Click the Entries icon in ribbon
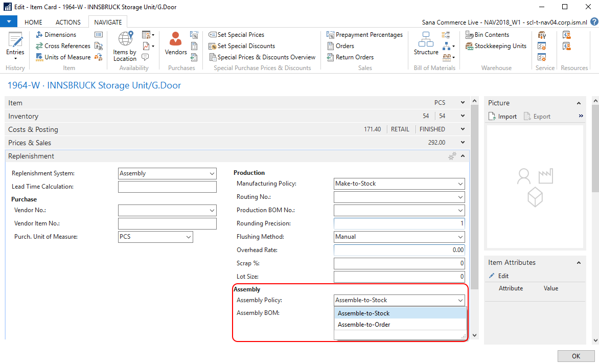Viewport: 599px width, 364px height. pos(15,44)
